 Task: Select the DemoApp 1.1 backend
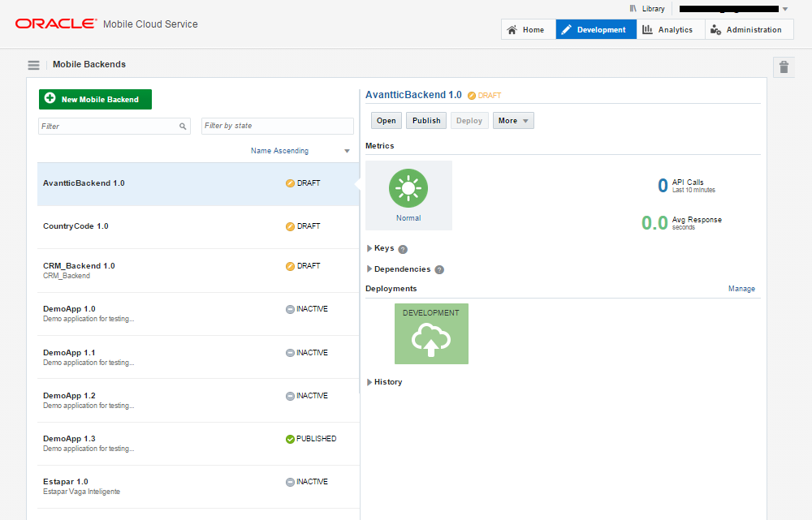198,357
